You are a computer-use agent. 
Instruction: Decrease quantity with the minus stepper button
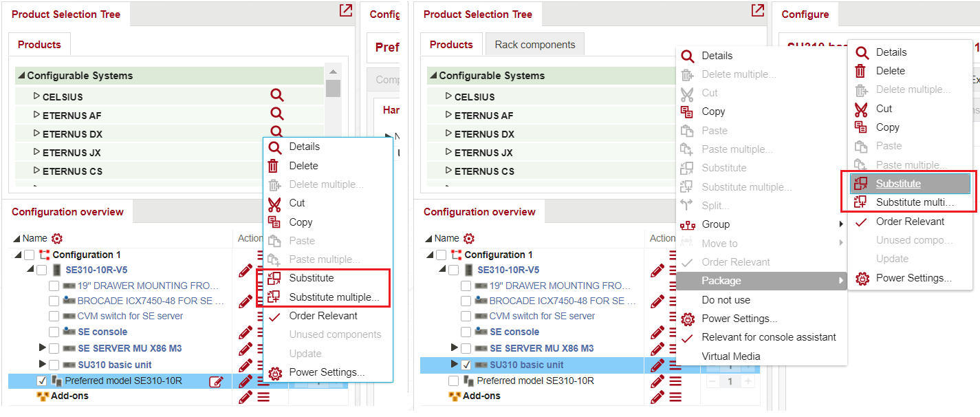click(713, 381)
